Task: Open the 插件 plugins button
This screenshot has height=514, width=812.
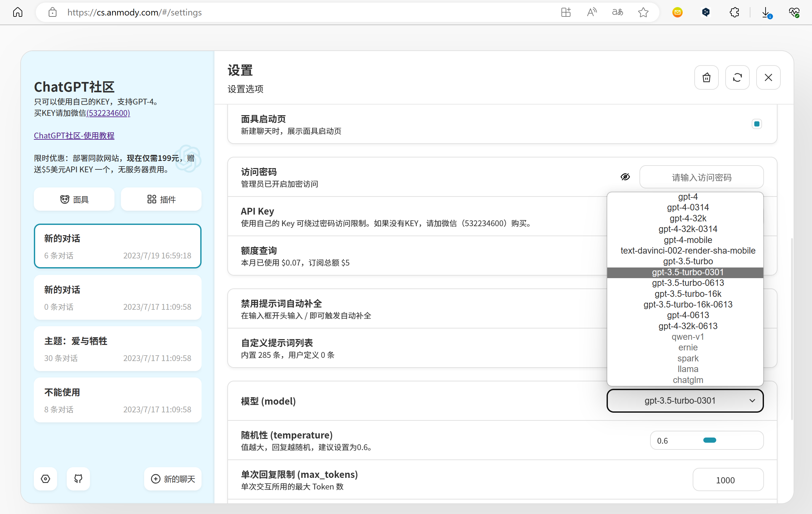Action: 161,199
